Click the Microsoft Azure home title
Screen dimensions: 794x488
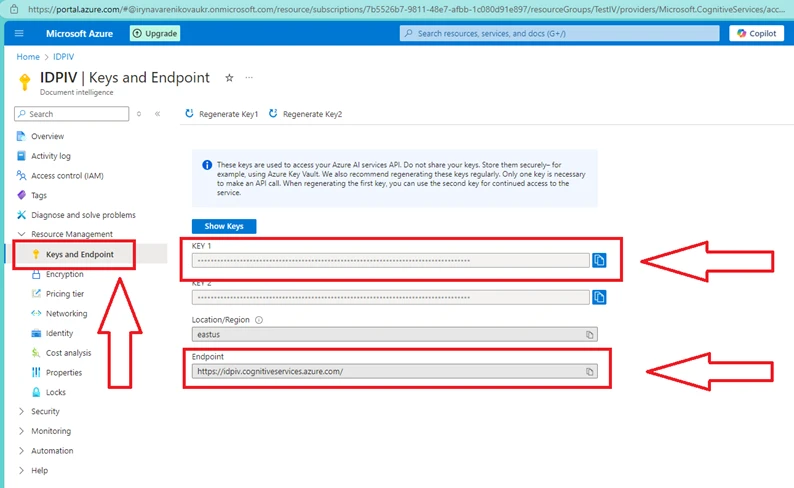click(x=80, y=33)
